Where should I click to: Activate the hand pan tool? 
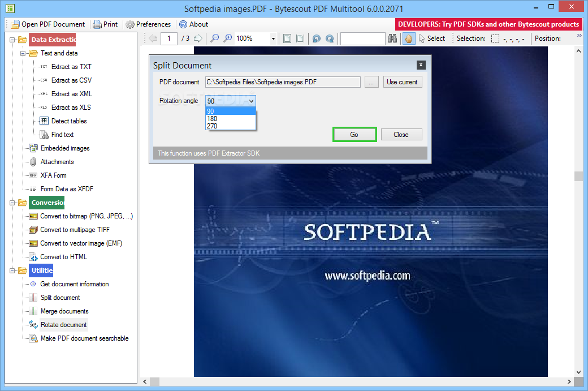click(x=408, y=38)
